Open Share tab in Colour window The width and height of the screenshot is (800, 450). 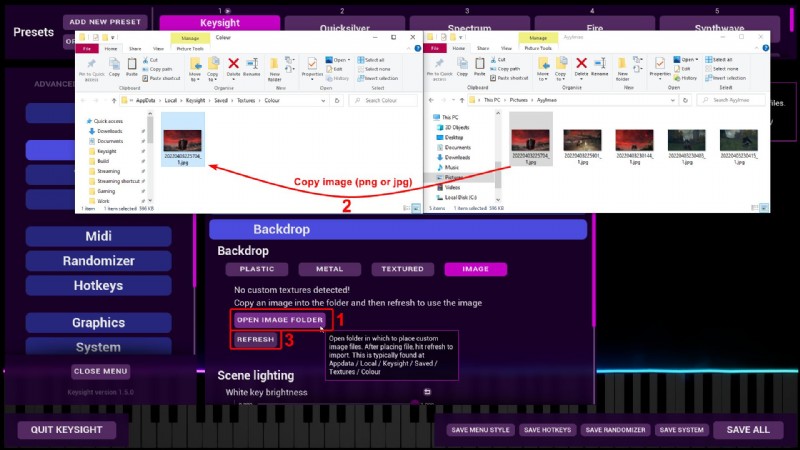point(135,48)
